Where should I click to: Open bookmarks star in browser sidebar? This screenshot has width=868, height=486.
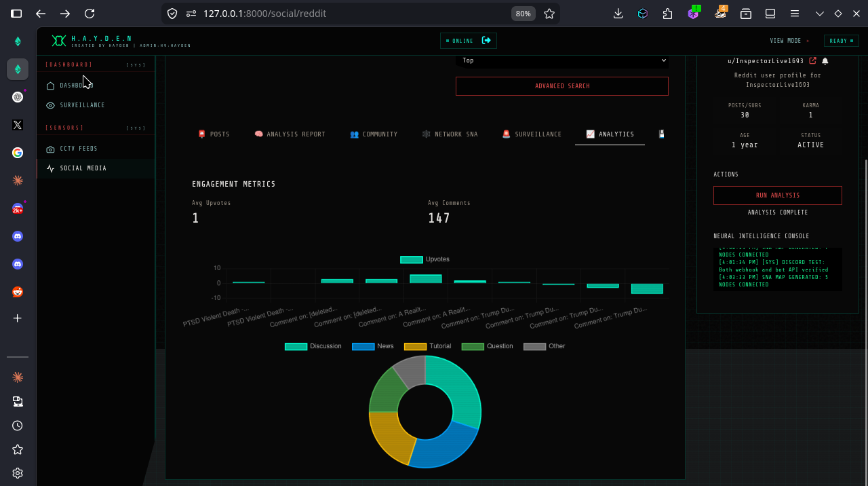(18, 449)
